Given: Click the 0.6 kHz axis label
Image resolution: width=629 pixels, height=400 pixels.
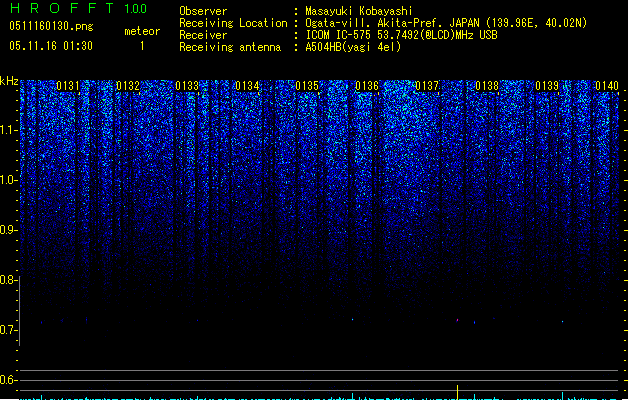Looking at the screenshot, I should (x=8, y=380).
